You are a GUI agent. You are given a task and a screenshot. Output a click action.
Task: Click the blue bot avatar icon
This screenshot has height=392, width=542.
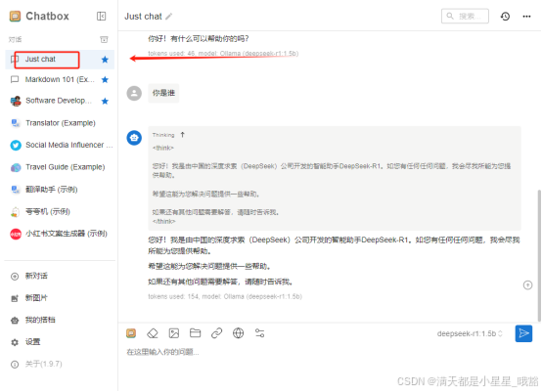tap(134, 138)
